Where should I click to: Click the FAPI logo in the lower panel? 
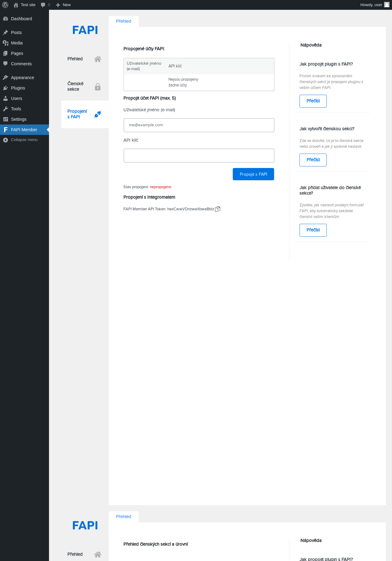pyautogui.click(x=85, y=525)
